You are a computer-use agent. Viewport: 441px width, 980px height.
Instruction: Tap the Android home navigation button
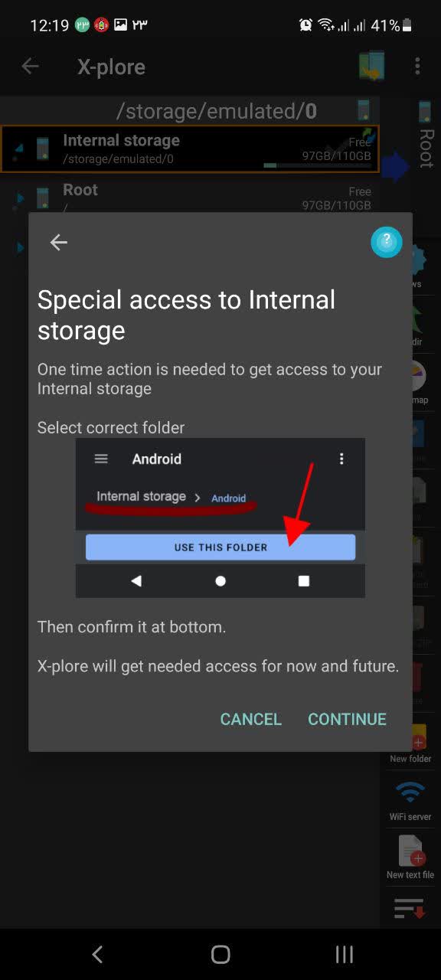[220, 954]
